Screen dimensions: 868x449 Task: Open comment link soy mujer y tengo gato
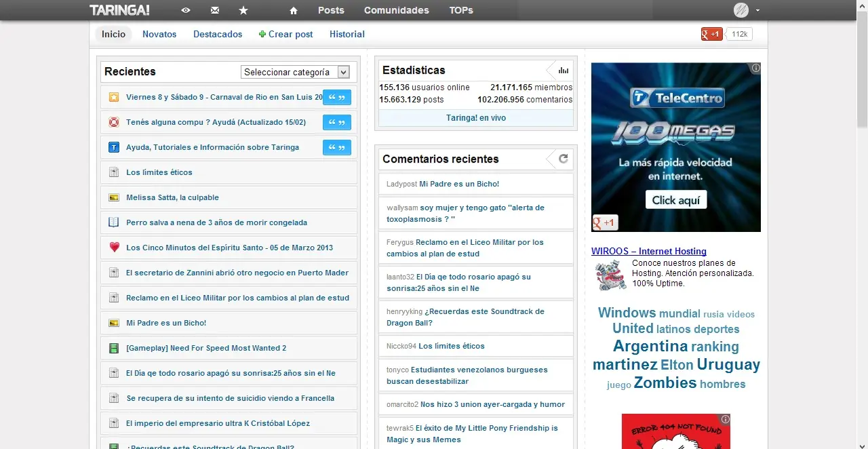click(465, 214)
